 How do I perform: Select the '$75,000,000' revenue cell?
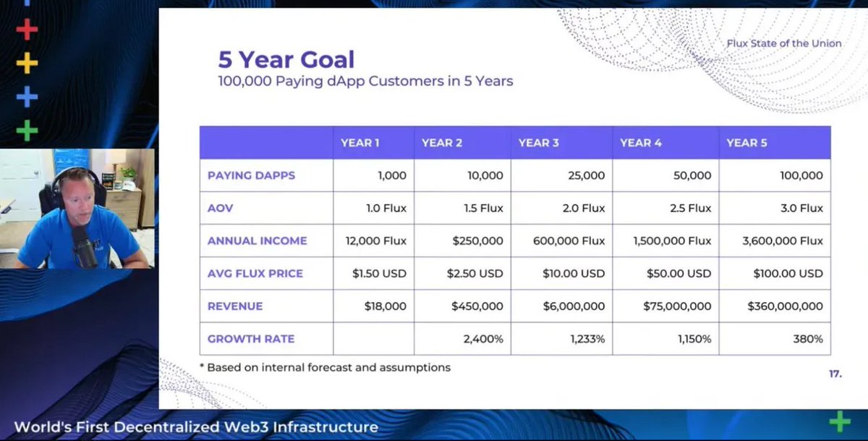(x=665, y=306)
